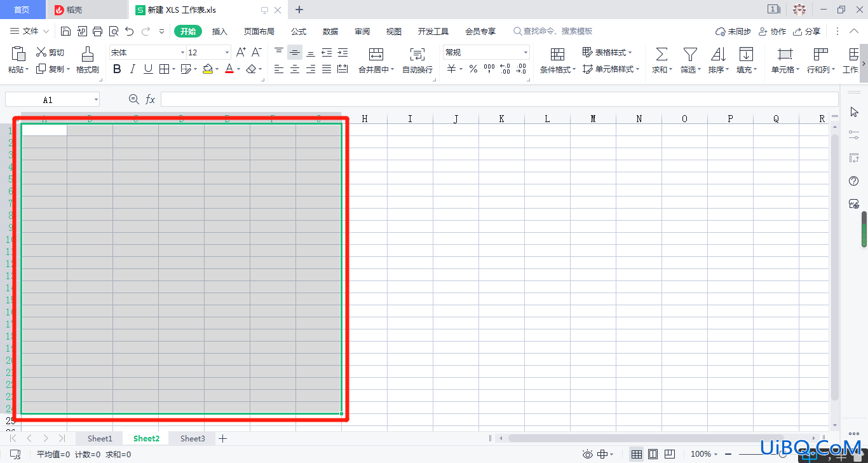Click the Format Painter (格式刷) tool
The width and height of the screenshot is (868, 463).
coord(88,60)
